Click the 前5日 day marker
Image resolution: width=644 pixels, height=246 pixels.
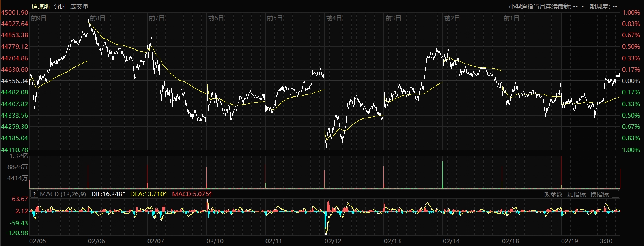coord(275,18)
